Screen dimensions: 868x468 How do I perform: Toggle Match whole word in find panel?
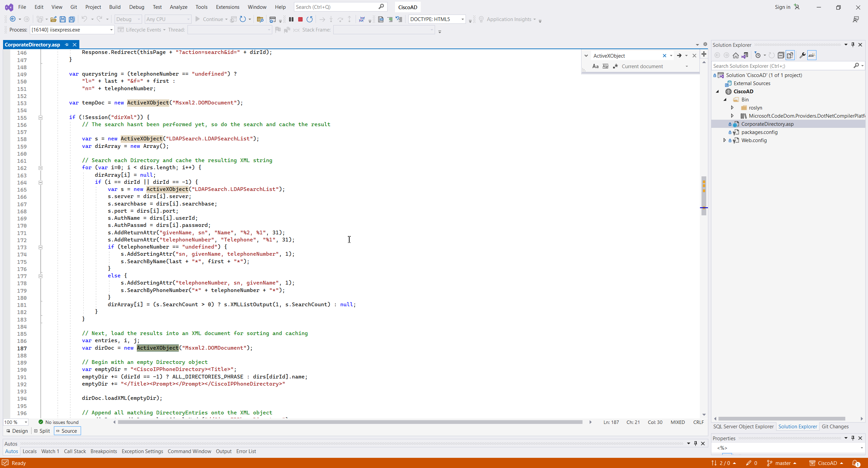605,66
